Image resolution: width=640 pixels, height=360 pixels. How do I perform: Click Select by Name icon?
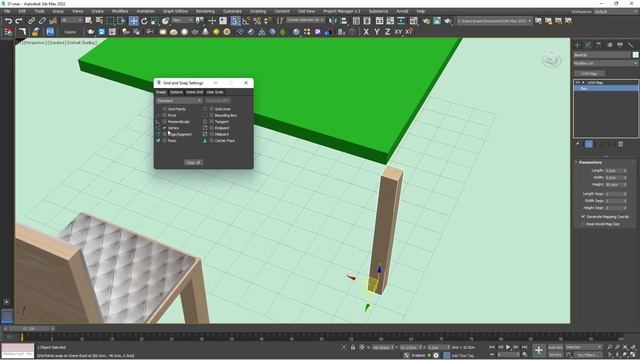99,21
